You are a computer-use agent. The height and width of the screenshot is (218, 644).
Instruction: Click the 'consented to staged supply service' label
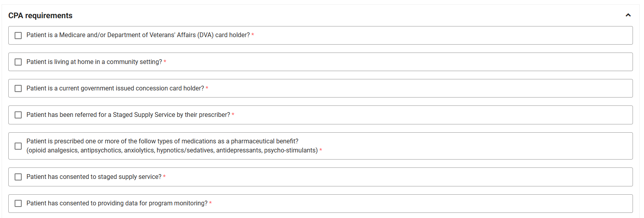pyautogui.click(x=94, y=177)
